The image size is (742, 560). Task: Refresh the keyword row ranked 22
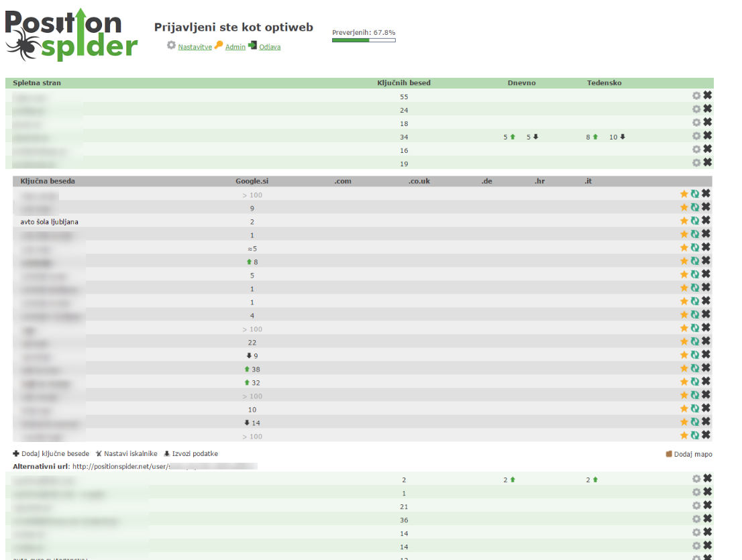(695, 341)
